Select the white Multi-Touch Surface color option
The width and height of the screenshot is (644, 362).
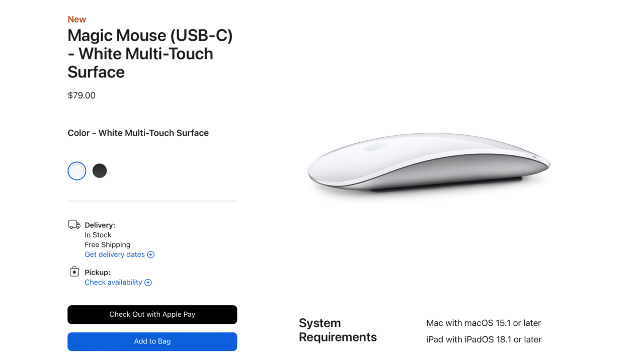click(76, 170)
